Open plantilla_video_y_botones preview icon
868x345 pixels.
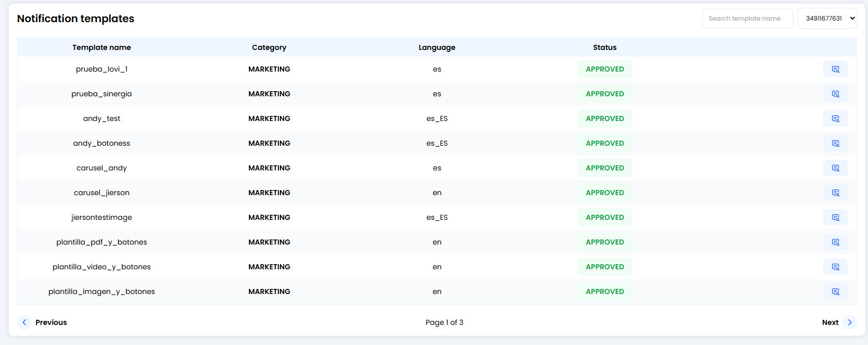(x=835, y=267)
